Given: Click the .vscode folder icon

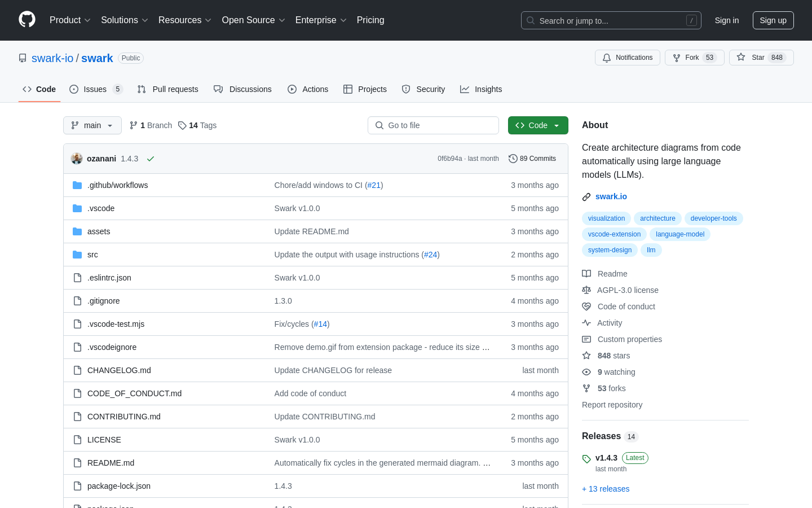Looking at the screenshot, I should tap(77, 208).
